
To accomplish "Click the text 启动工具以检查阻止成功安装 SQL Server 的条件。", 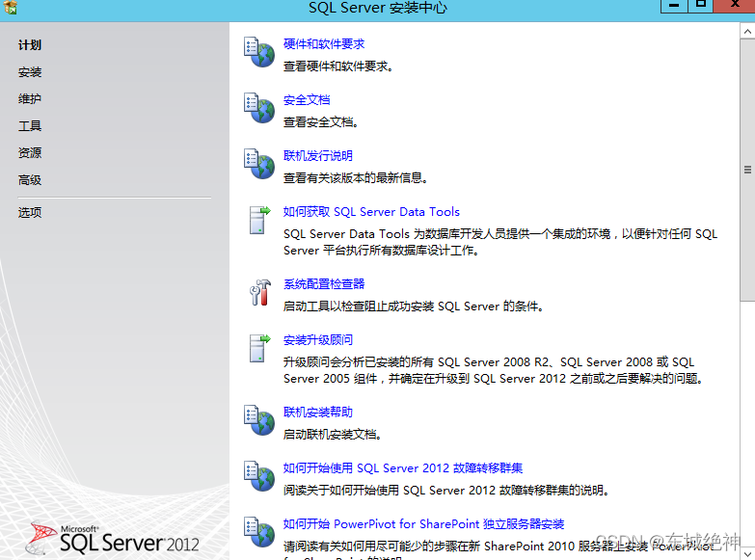I will pyautogui.click(x=414, y=307).
